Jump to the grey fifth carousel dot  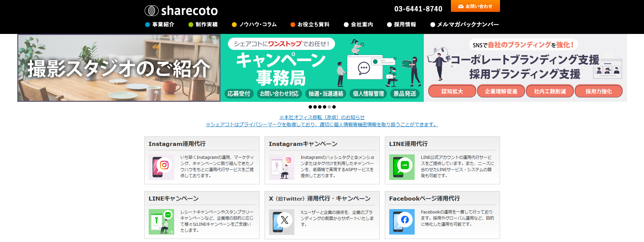point(329,107)
